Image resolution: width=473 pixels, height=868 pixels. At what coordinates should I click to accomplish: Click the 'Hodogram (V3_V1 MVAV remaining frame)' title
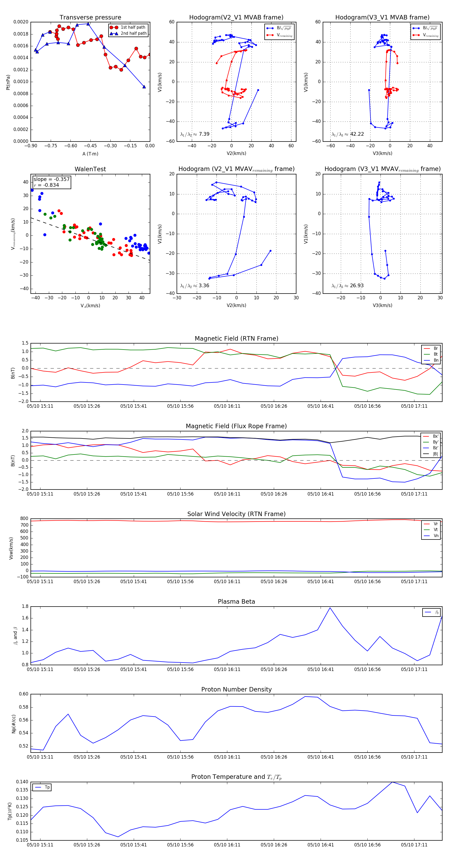coord(382,169)
